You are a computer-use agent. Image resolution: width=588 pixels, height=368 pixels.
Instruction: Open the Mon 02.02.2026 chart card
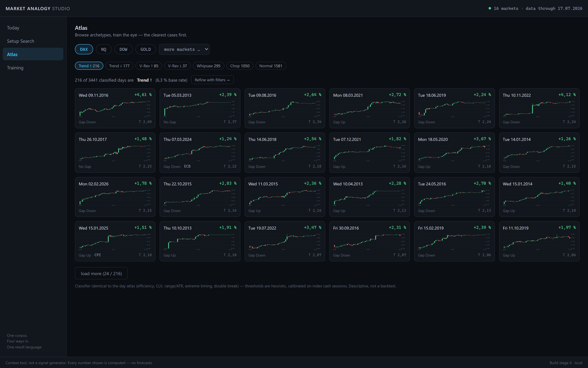[x=115, y=197]
